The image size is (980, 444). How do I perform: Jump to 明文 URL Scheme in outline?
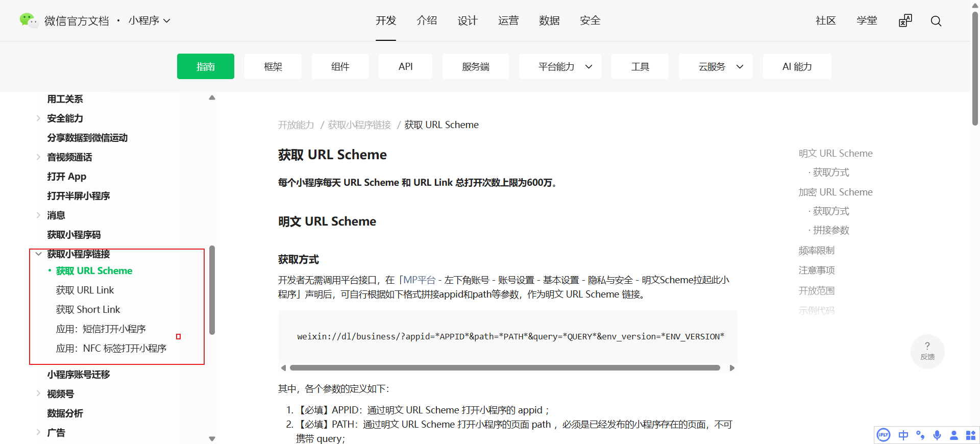pos(836,153)
